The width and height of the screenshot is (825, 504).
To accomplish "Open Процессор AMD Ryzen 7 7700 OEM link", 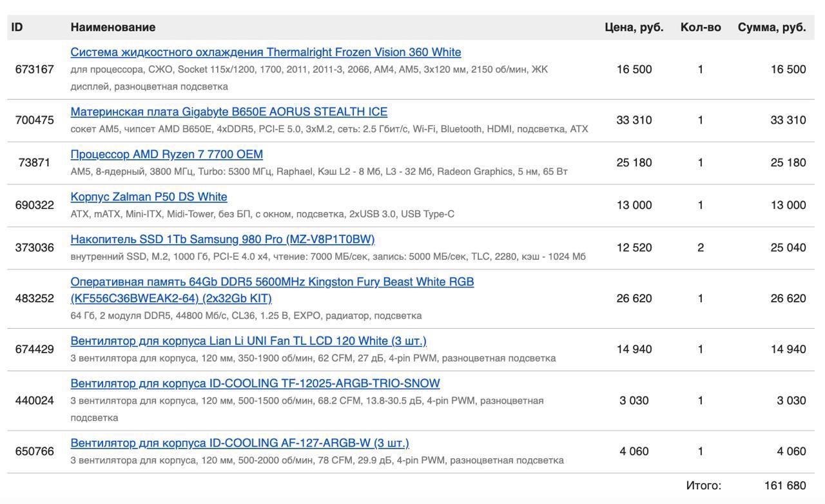I will [x=166, y=154].
